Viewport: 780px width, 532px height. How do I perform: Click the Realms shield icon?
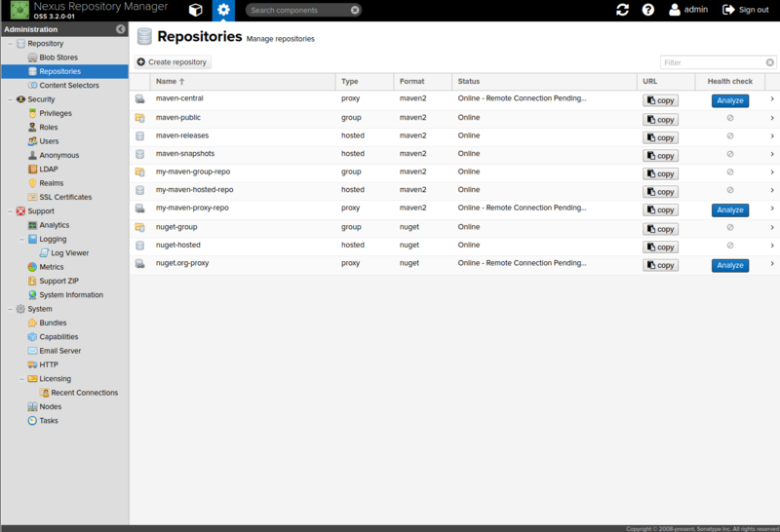pos(32,183)
